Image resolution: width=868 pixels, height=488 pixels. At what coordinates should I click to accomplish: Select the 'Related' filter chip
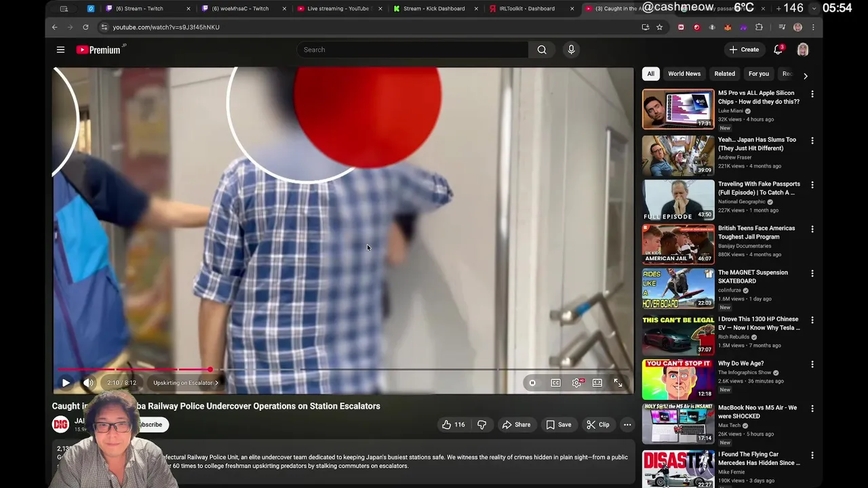[724, 74]
